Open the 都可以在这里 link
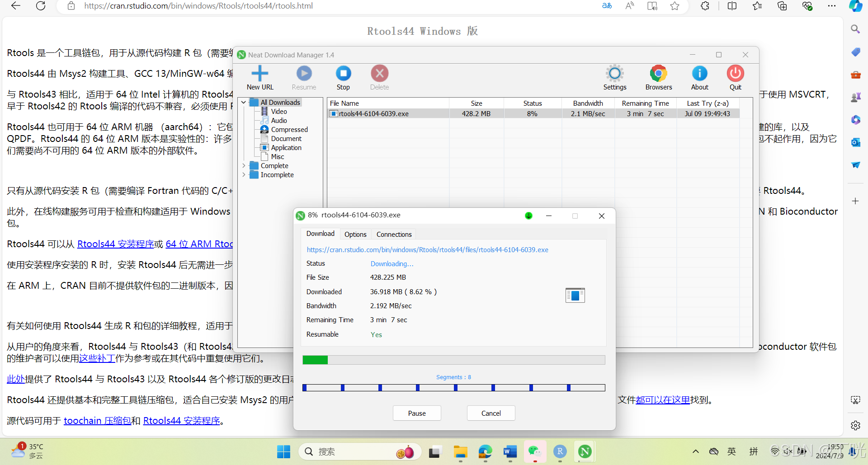The height and width of the screenshot is (465, 868). [663, 400]
